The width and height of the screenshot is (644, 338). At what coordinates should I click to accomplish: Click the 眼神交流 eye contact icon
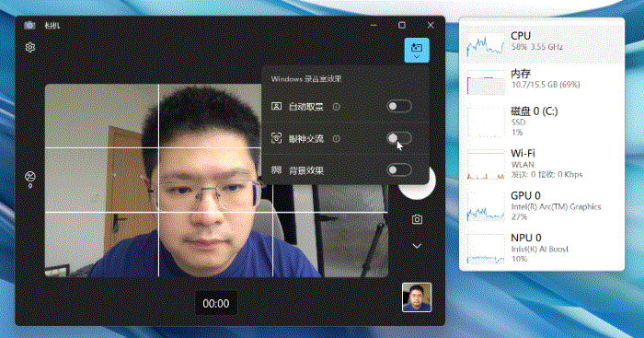pos(276,138)
